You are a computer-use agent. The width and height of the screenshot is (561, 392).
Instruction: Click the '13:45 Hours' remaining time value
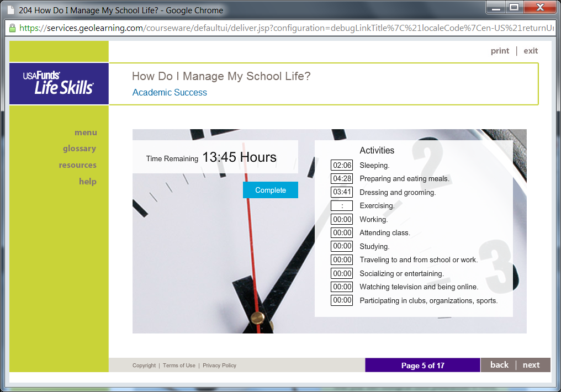click(239, 157)
